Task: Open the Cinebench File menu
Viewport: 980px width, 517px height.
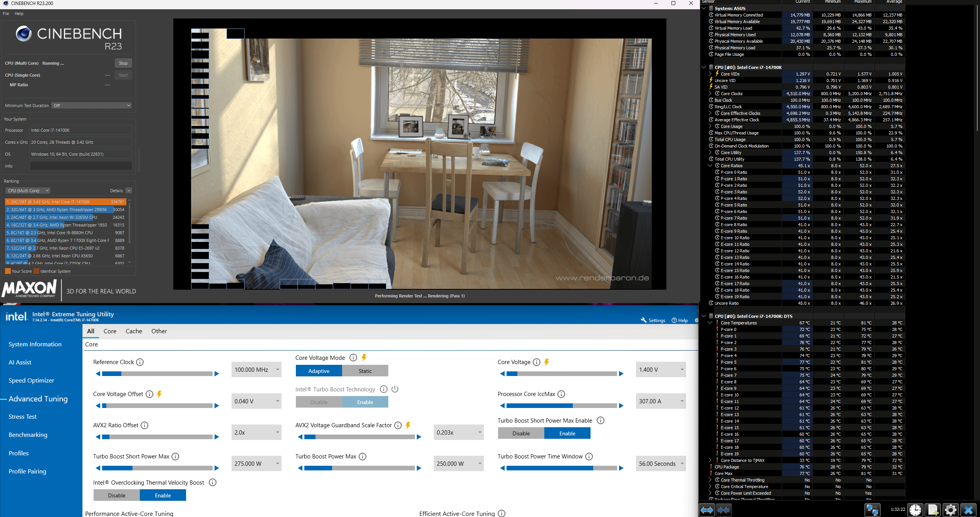Action: click(6, 13)
